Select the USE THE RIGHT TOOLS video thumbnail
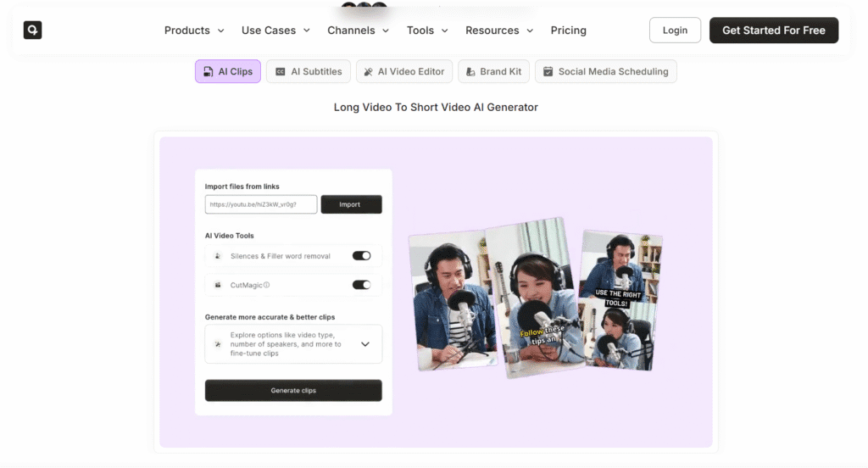Screen dimensions: 868x468 click(621, 301)
